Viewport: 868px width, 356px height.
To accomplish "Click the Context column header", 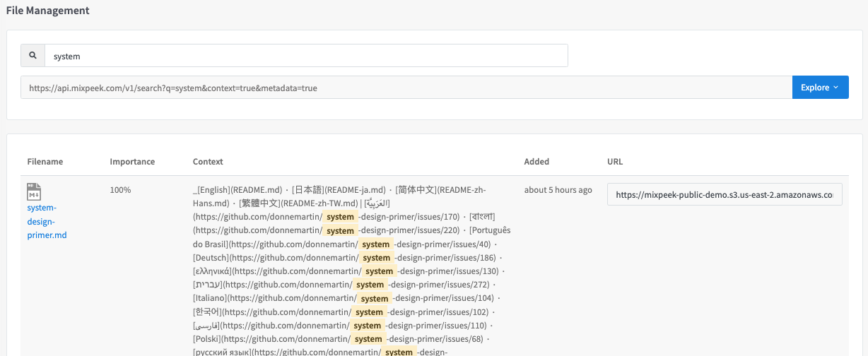I will click(x=208, y=162).
